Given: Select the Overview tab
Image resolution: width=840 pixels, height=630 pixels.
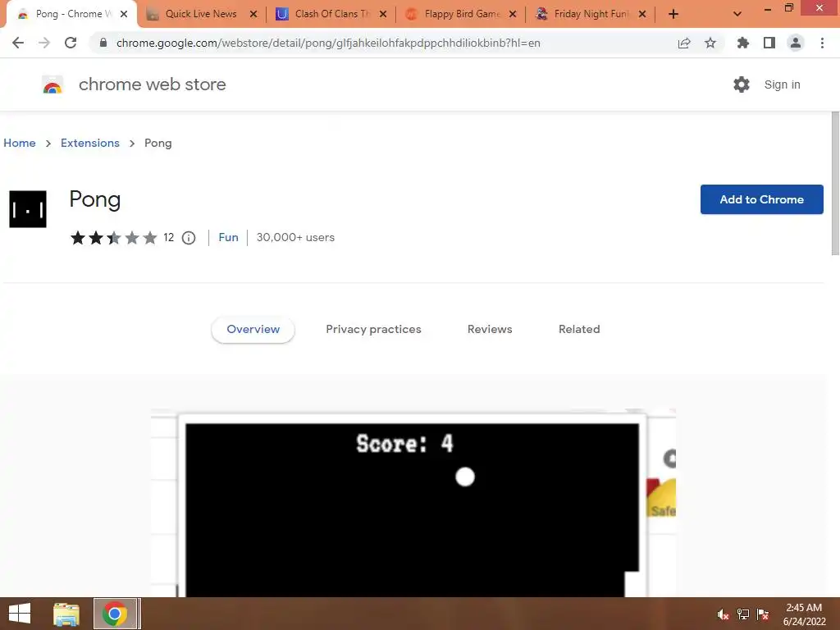Looking at the screenshot, I should pos(253,330).
